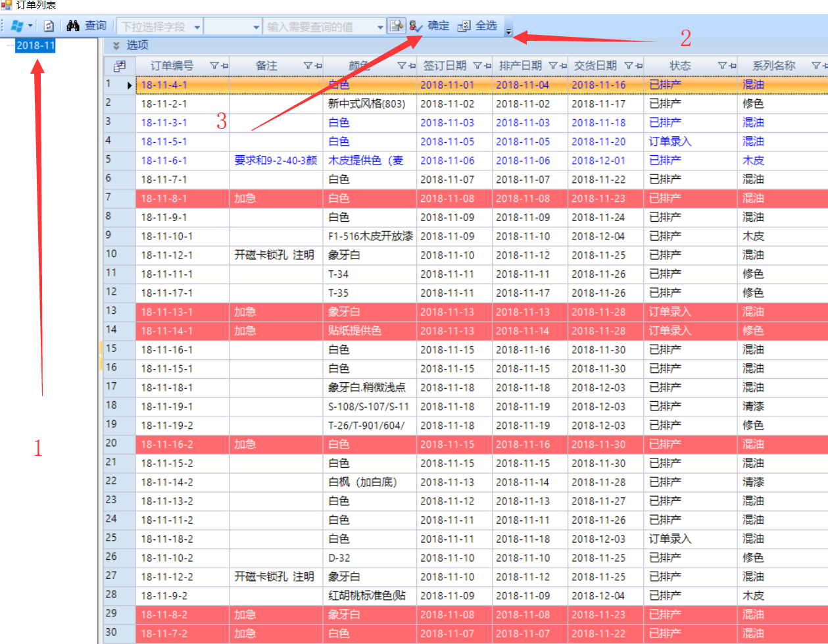Open the 下拉选择字段 field dropdown

(x=197, y=27)
